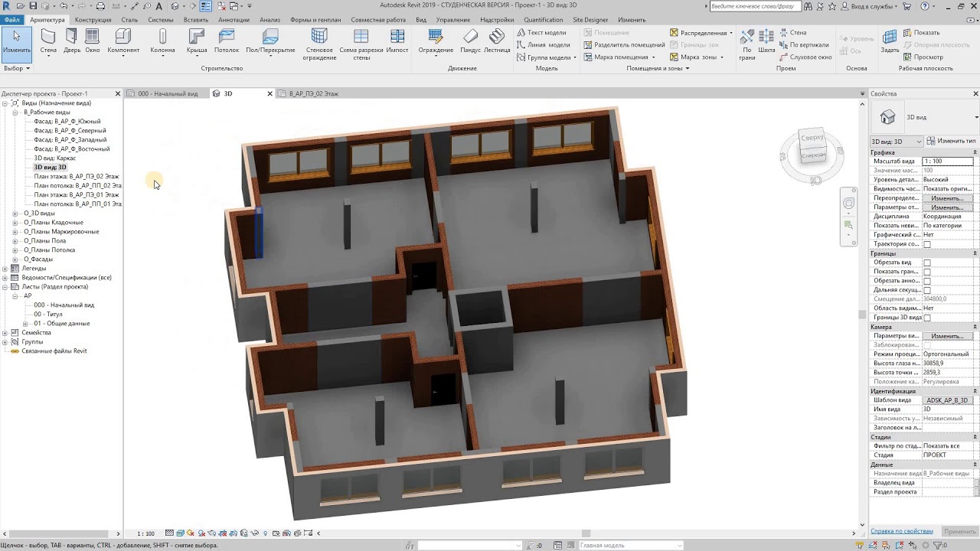Select the Окно (Window) tool
The width and height of the screenshot is (980, 551).
93,42
